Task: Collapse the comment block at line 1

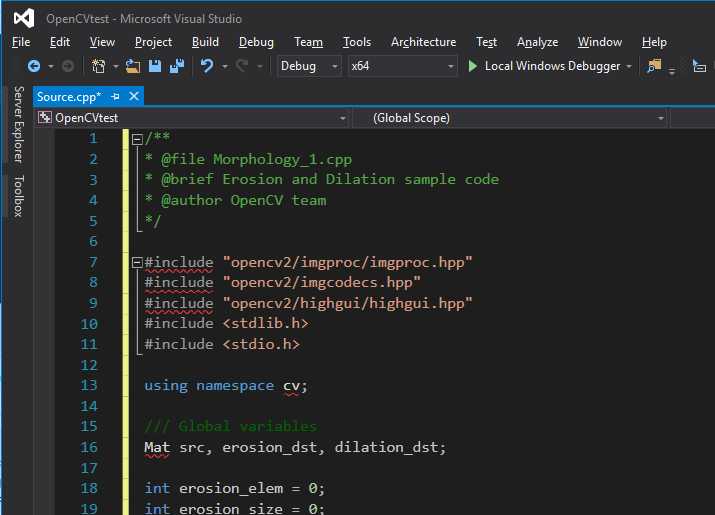Action: pos(137,139)
